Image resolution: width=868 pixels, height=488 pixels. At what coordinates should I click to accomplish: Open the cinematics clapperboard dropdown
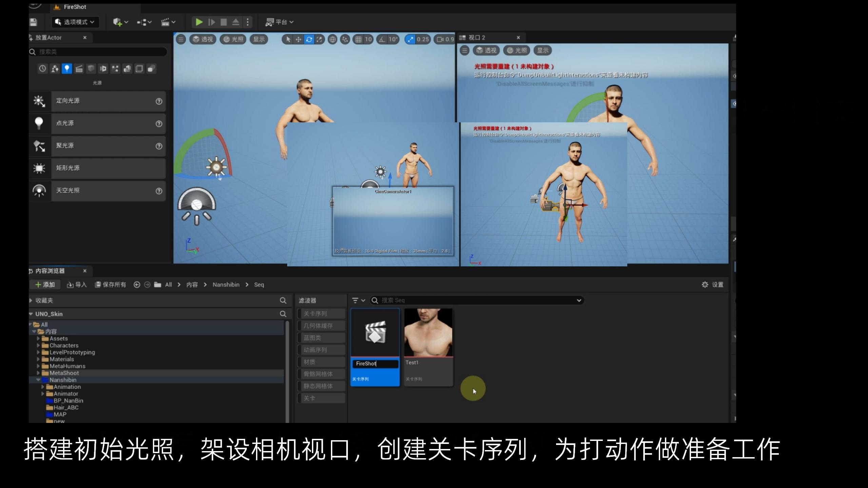pos(168,22)
